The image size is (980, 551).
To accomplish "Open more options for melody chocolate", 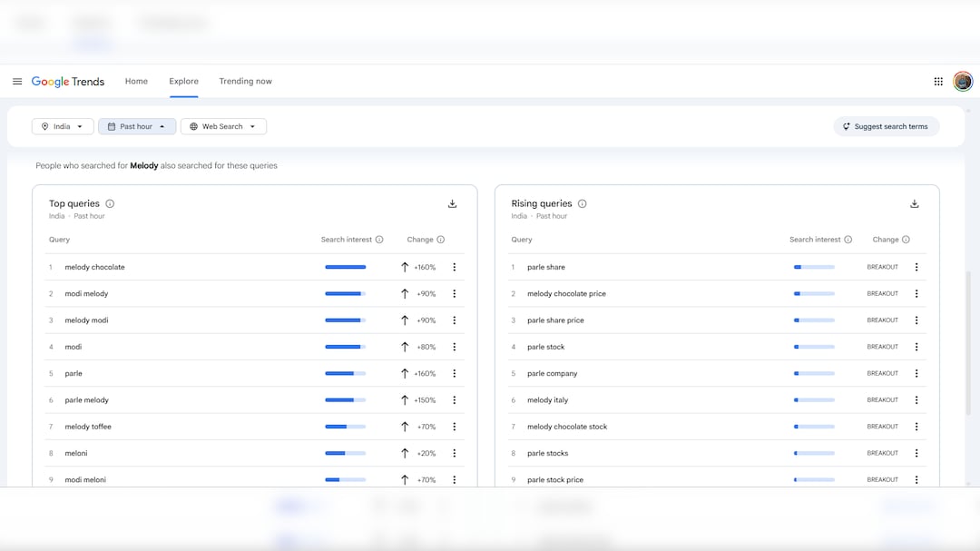I will [x=455, y=267].
